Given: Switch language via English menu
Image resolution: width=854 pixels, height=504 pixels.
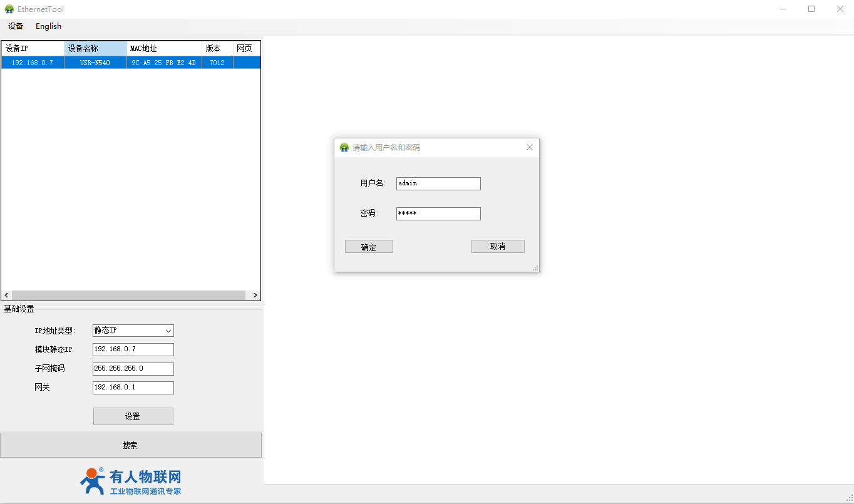Looking at the screenshot, I should pos(48,26).
